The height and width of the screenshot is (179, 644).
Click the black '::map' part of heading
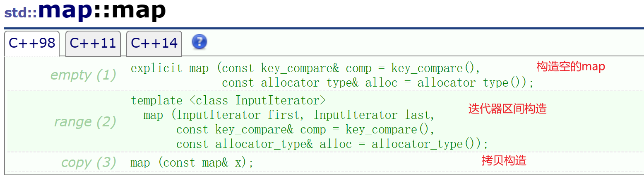(x=130, y=11)
